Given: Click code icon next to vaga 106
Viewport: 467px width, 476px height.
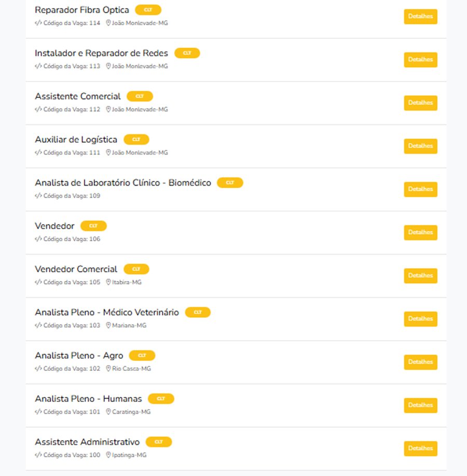Looking at the screenshot, I should click(x=38, y=239).
